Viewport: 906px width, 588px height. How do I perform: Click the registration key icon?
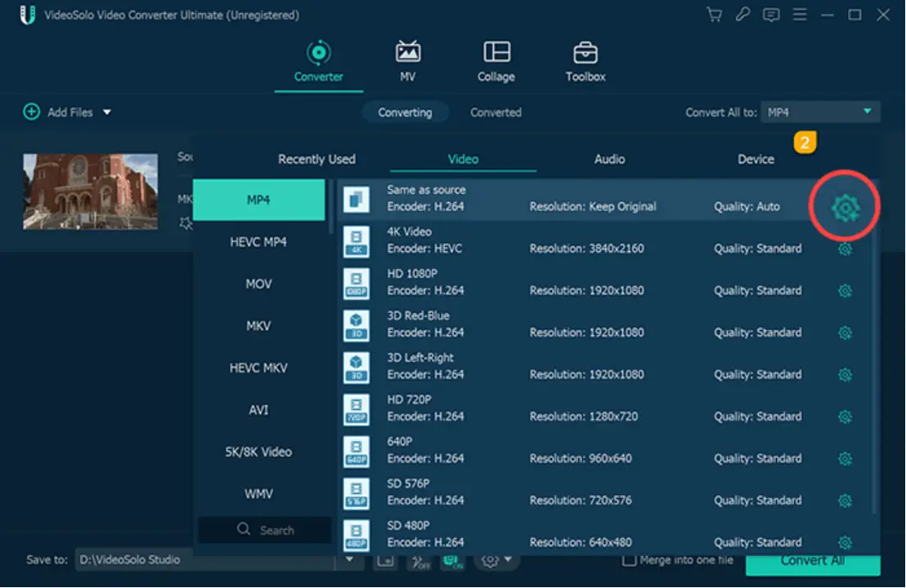pos(742,13)
